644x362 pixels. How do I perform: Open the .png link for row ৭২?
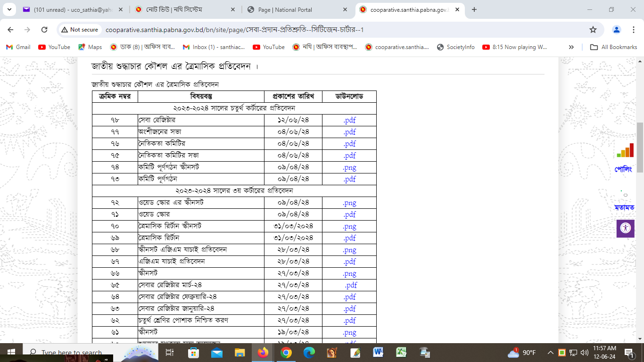coord(349,203)
